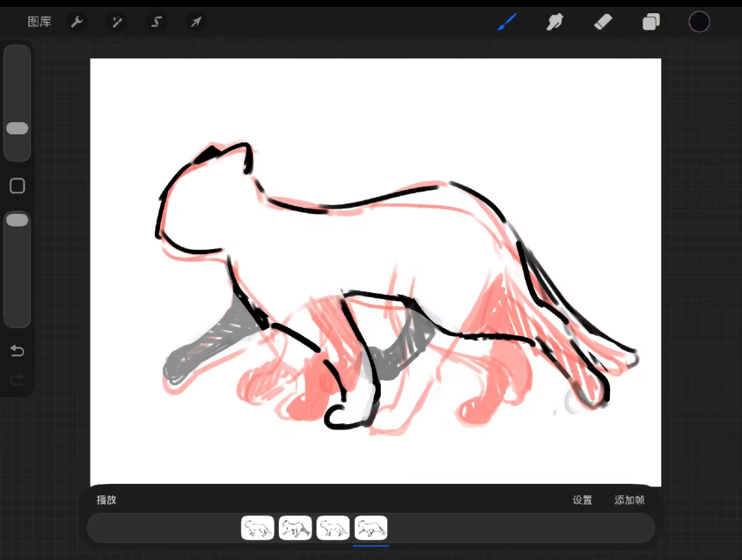This screenshot has height=560, width=742.
Task: Select the third frame thumbnail
Action: point(333,528)
